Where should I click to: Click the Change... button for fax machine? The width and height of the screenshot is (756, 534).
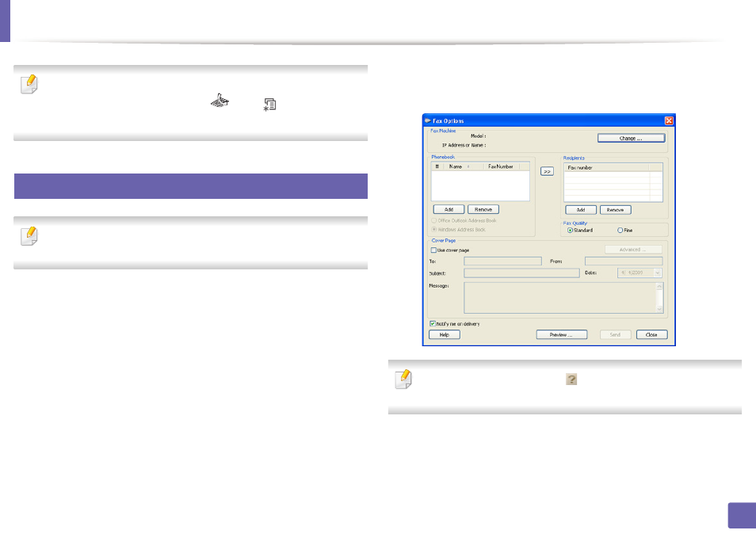pyautogui.click(x=631, y=139)
